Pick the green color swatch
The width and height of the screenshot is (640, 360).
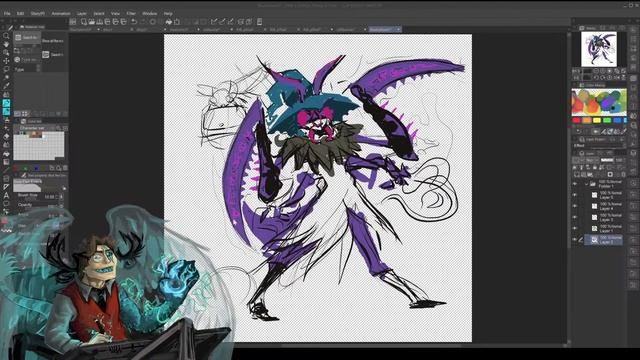click(607, 120)
